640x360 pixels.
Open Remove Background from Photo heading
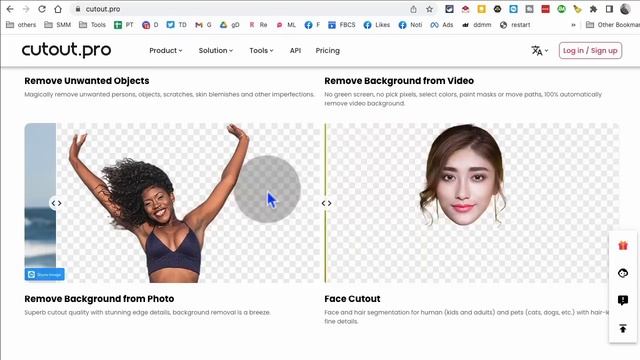coord(99,299)
